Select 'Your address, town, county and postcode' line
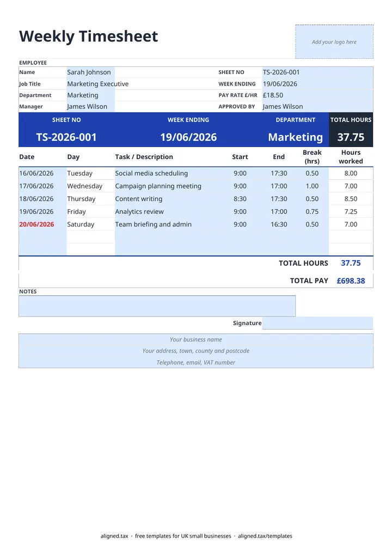The width and height of the screenshot is (392, 555). 195,351
